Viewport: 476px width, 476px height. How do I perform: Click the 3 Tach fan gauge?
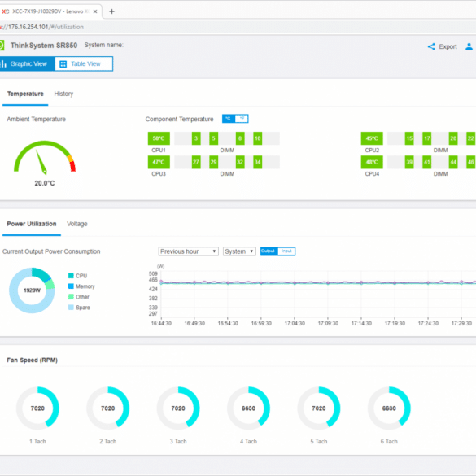178,408
